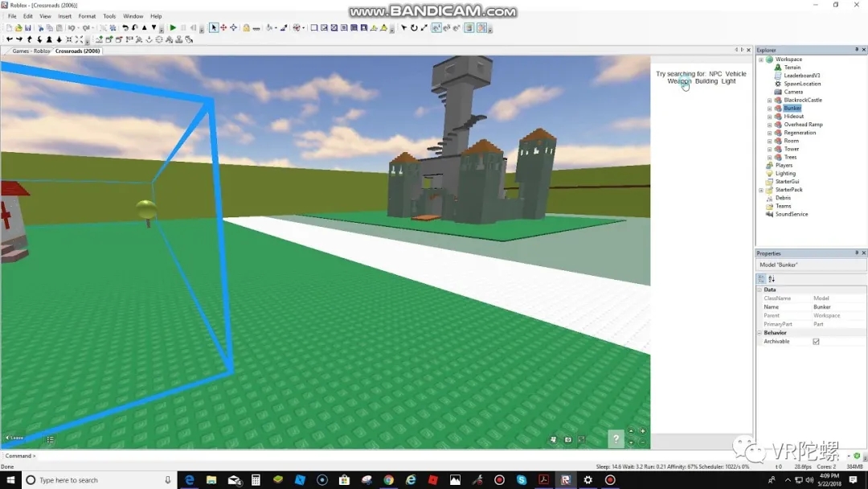Select LeaderboardV3 in Explorer
868x489 pixels.
[x=801, y=76]
